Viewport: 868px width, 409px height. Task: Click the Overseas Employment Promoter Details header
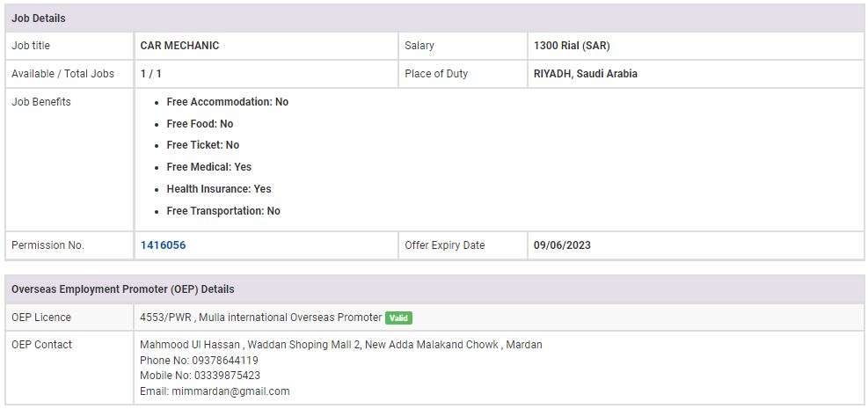pyautogui.click(x=123, y=288)
